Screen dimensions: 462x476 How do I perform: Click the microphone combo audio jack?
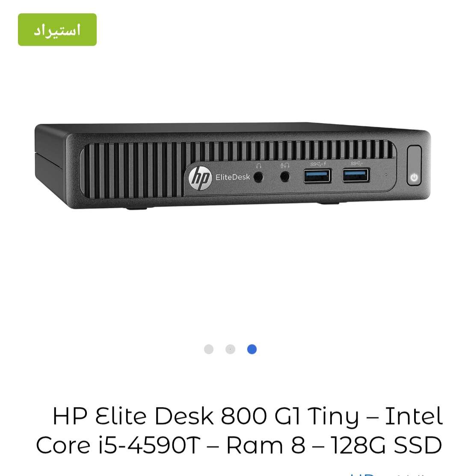[284, 176]
